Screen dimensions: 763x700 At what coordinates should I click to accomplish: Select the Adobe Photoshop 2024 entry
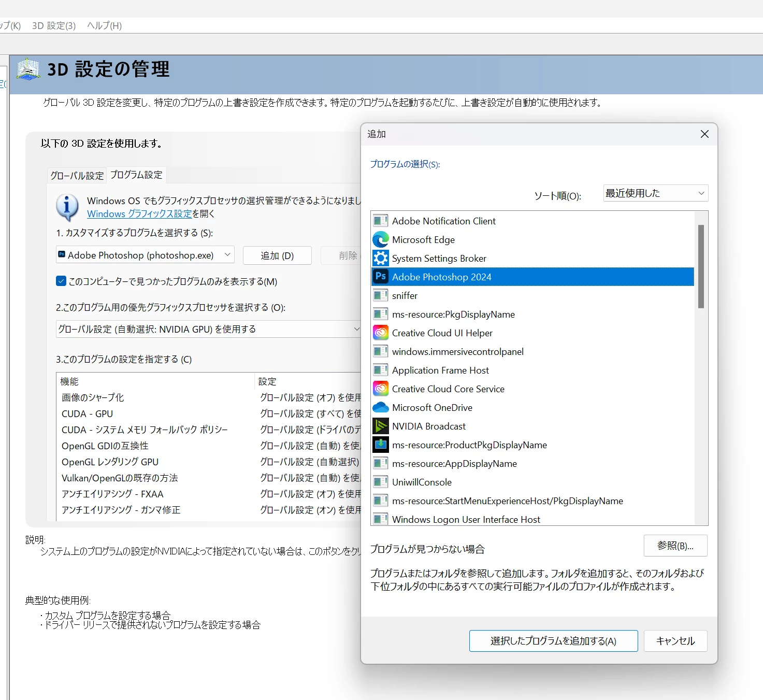[532, 277]
